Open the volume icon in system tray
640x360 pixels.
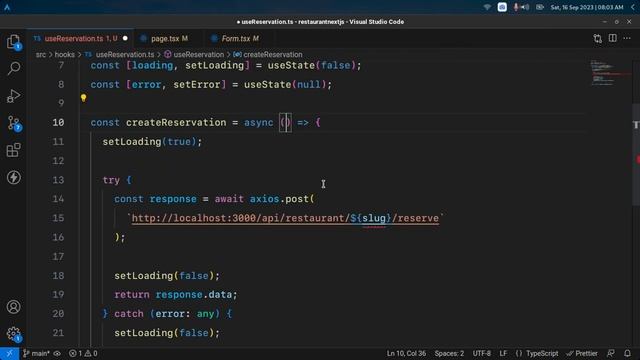click(x=525, y=7)
